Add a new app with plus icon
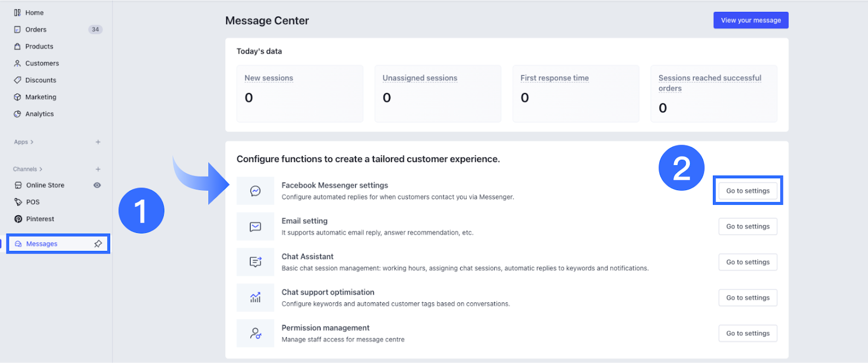The image size is (868, 363). (x=98, y=142)
